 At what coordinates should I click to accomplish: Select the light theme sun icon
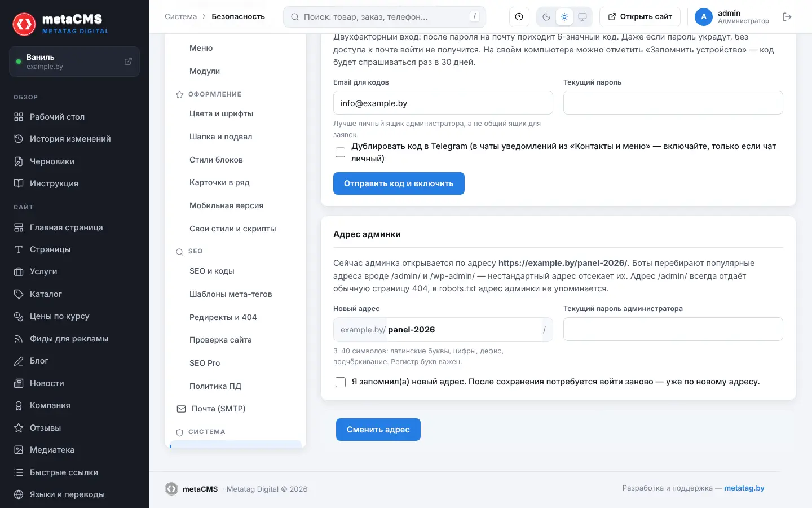(564, 17)
